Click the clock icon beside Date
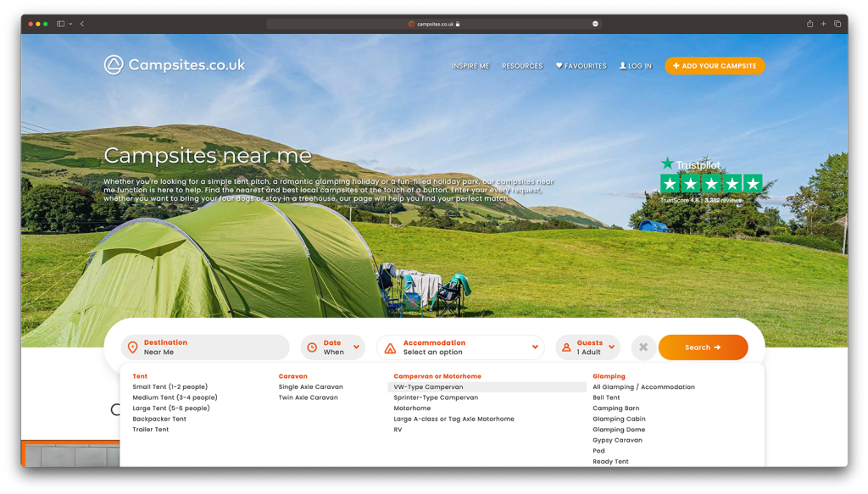 312,347
